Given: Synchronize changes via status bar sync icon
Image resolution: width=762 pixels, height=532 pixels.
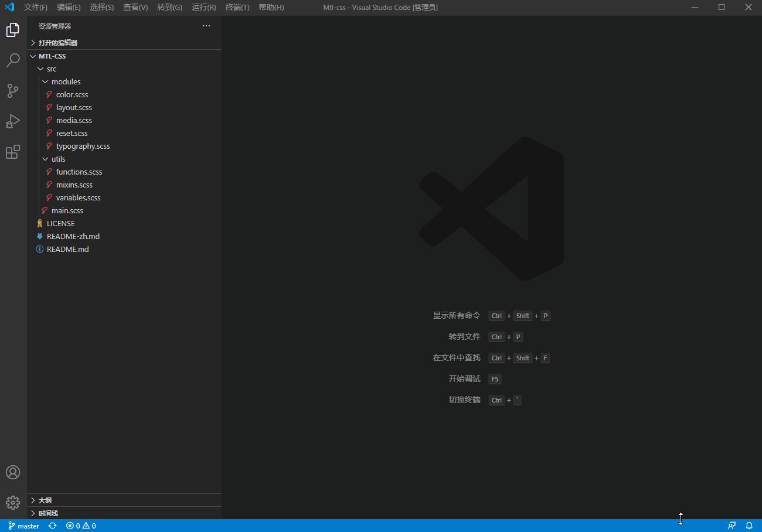Looking at the screenshot, I should pyautogui.click(x=53, y=526).
